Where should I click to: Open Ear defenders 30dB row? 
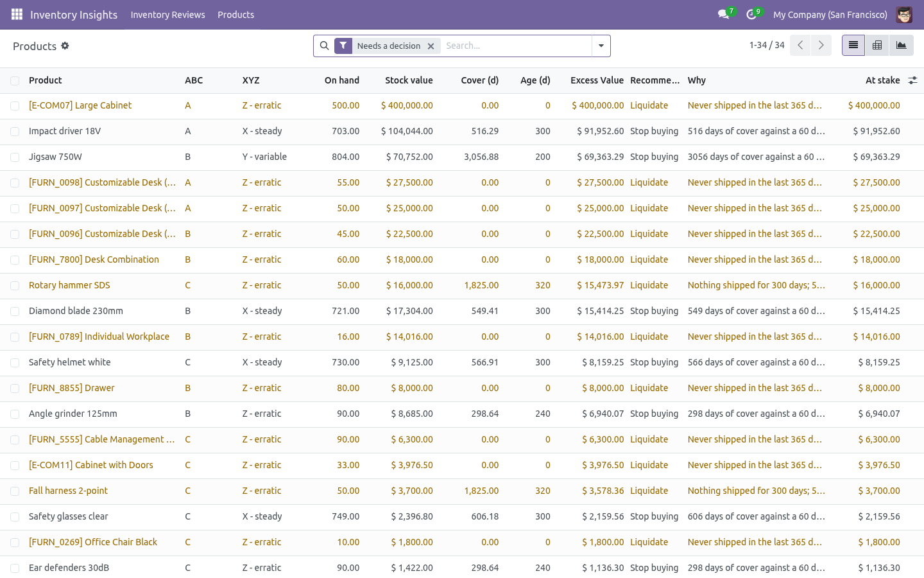[69, 568]
